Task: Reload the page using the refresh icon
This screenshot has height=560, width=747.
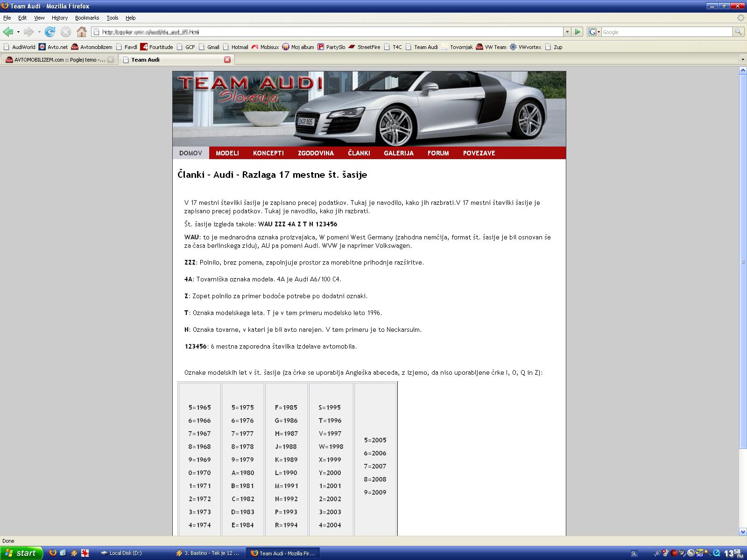Action: (x=50, y=32)
